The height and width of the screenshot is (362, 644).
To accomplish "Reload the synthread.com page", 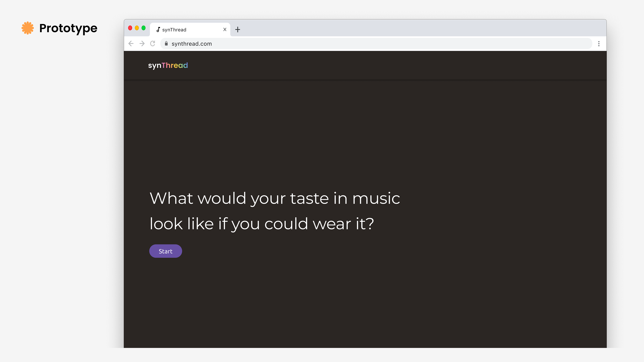I will (153, 44).
